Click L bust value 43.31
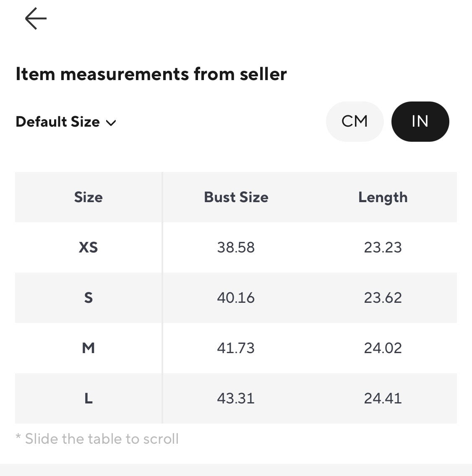 [236, 398]
